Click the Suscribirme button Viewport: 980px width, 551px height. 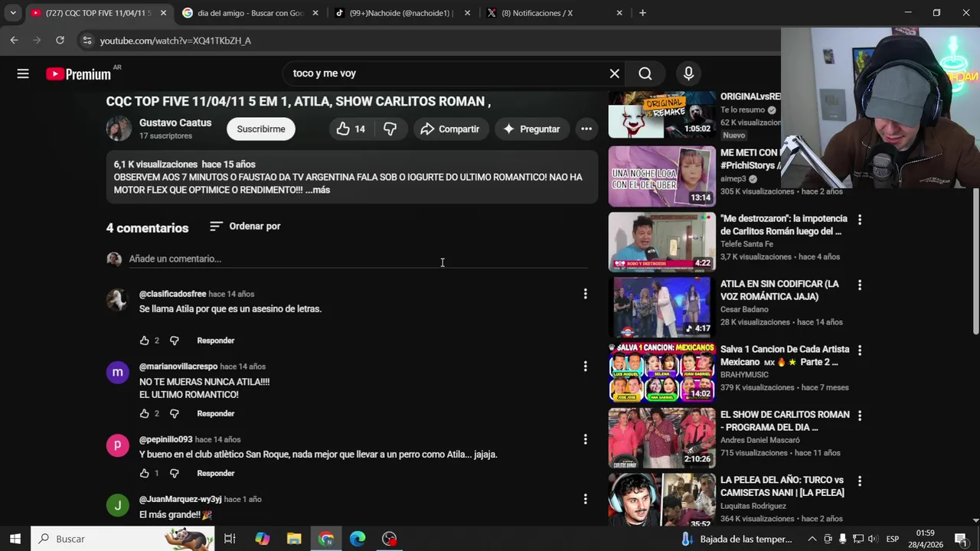point(261,129)
